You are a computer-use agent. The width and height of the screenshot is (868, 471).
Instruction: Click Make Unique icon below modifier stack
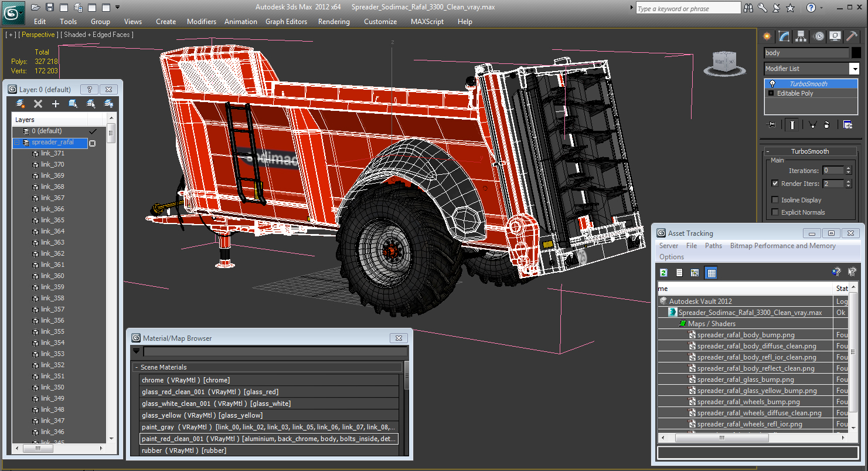click(x=812, y=124)
